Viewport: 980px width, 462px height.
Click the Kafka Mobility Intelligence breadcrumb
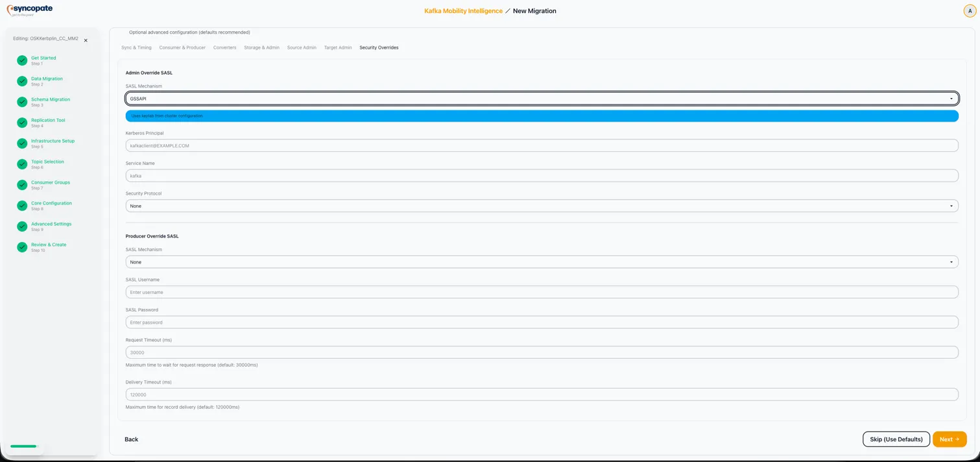463,11
